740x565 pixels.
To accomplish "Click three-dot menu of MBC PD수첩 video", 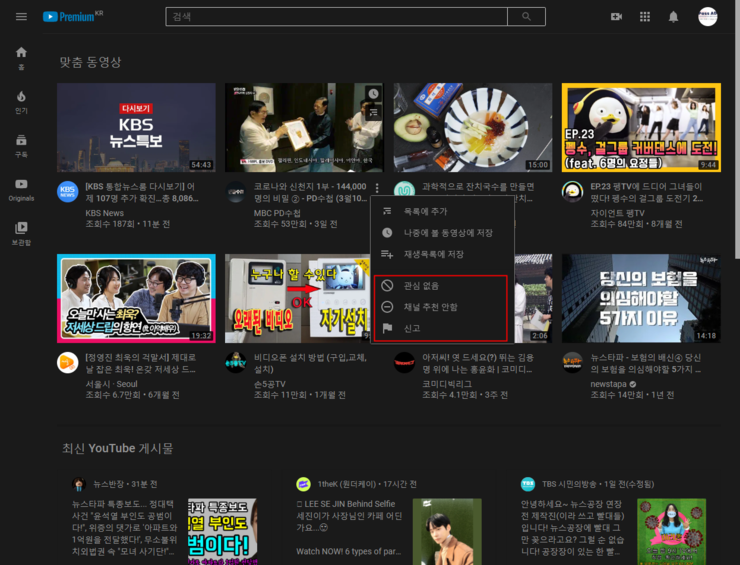I will (x=377, y=188).
